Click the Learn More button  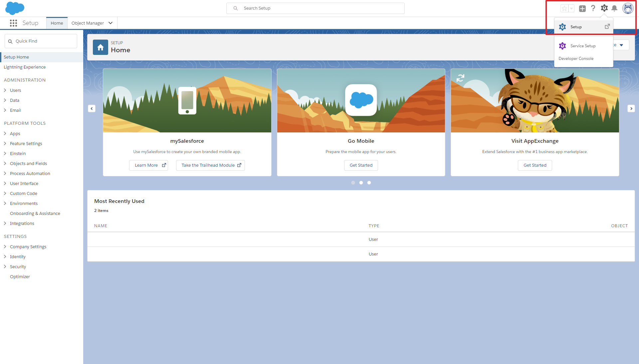[x=148, y=165]
